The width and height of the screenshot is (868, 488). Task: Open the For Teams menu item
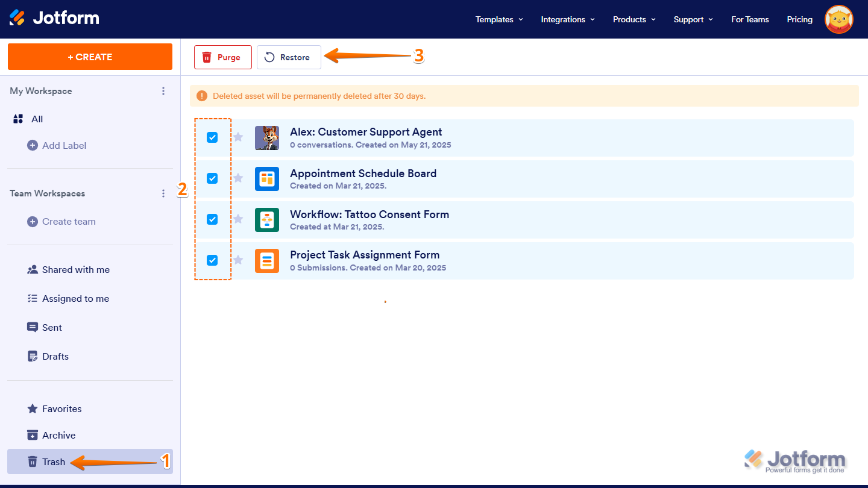(750, 19)
